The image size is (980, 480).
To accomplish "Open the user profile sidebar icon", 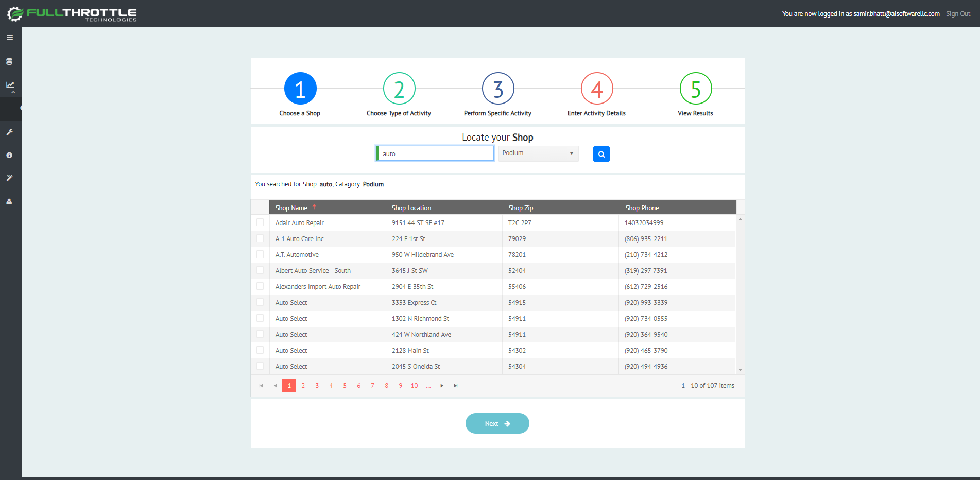I will [x=9, y=202].
